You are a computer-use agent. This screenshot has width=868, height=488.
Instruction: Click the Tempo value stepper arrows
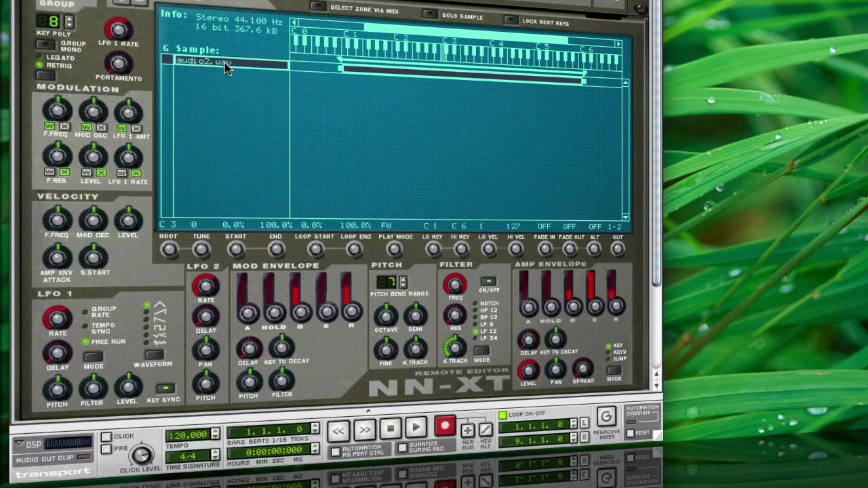215,434
